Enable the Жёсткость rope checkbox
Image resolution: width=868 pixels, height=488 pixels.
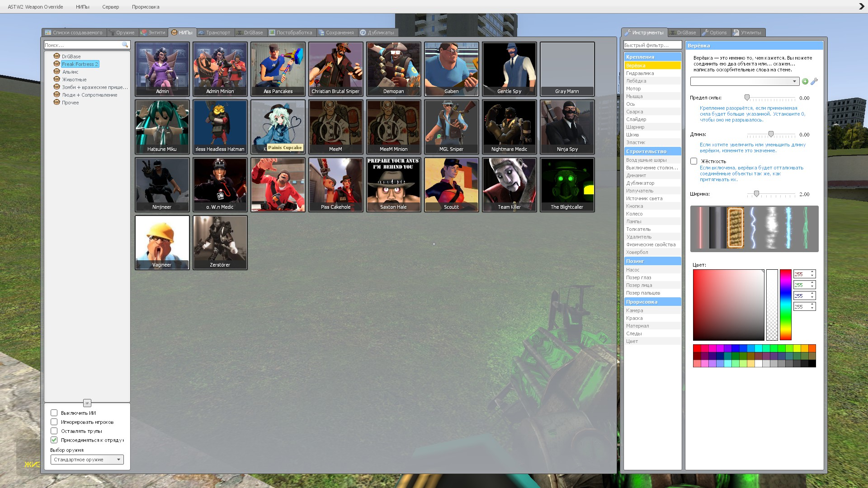pyautogui.click(x=693, y=161)
